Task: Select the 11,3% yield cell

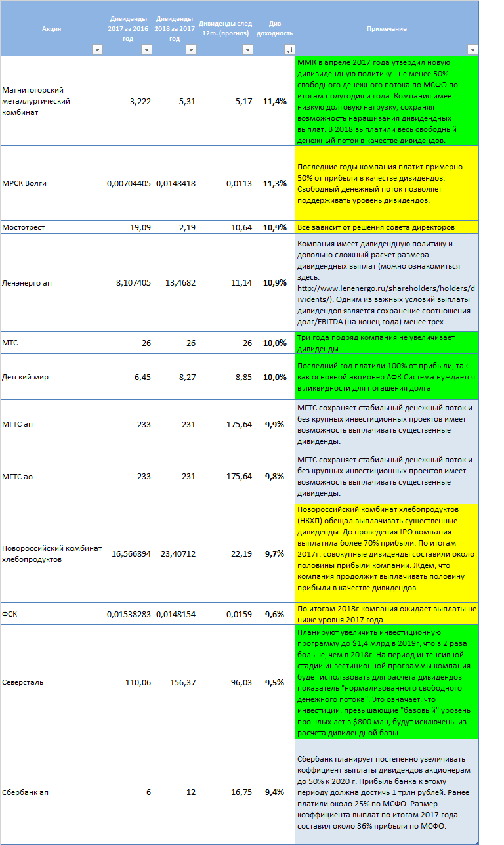Action: pyautogui.click(x=275, y=183)
